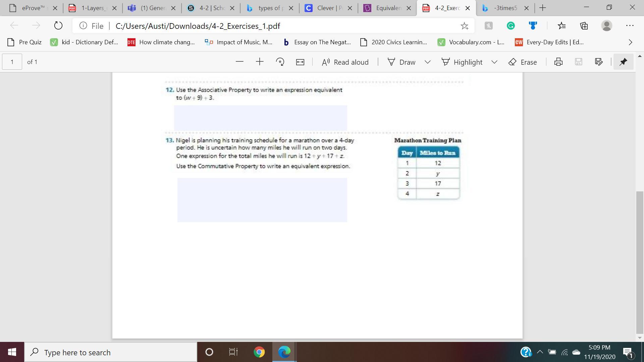Screen dimensions: 644x362
Task: Add this page to favorites star
Action: point(464,26)
